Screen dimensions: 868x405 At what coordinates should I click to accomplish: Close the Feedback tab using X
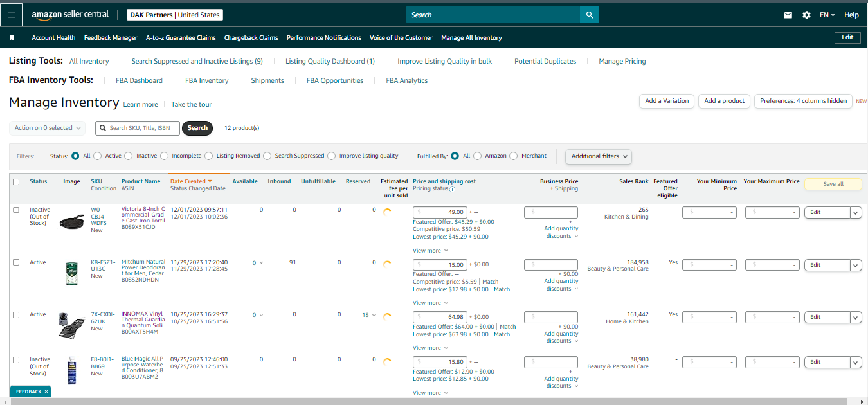point(46,392)
